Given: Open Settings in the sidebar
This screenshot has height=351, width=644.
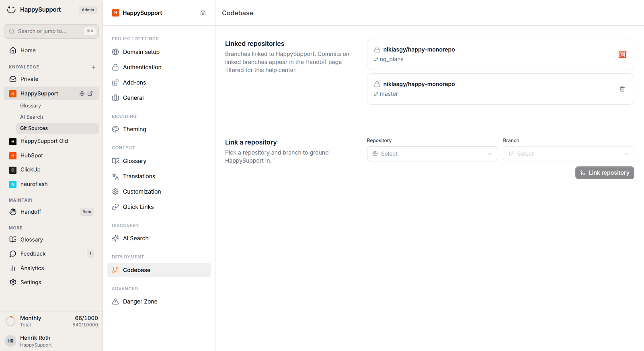Looking at the screenshot, I should click(51, 282).
